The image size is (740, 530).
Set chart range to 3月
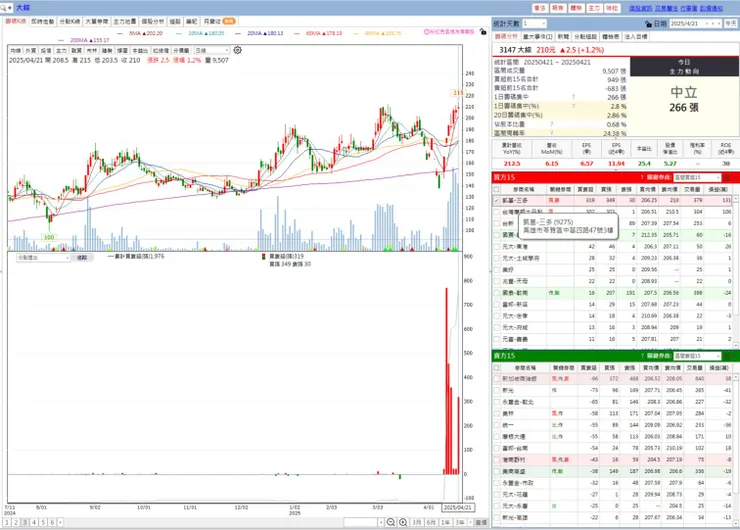point(417,522)
